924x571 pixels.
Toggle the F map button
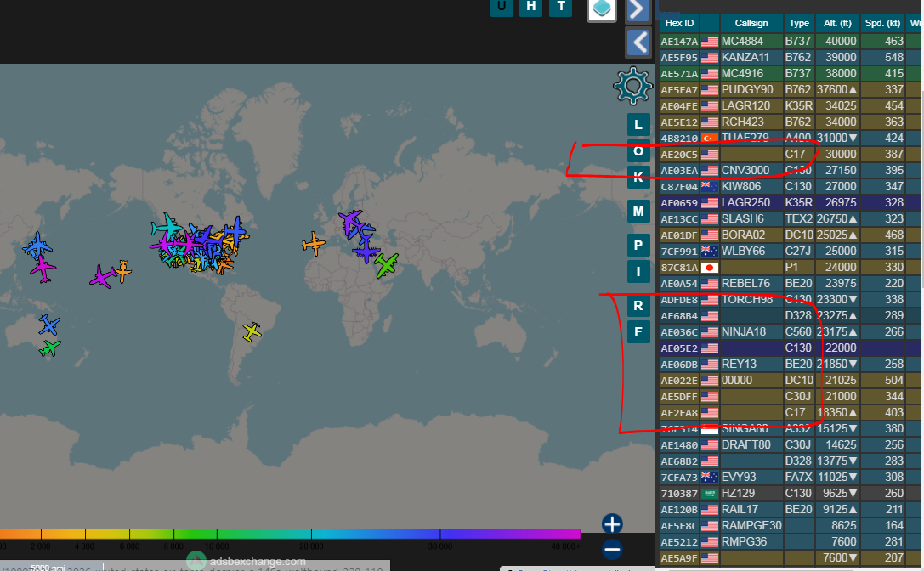click(638, 332)
